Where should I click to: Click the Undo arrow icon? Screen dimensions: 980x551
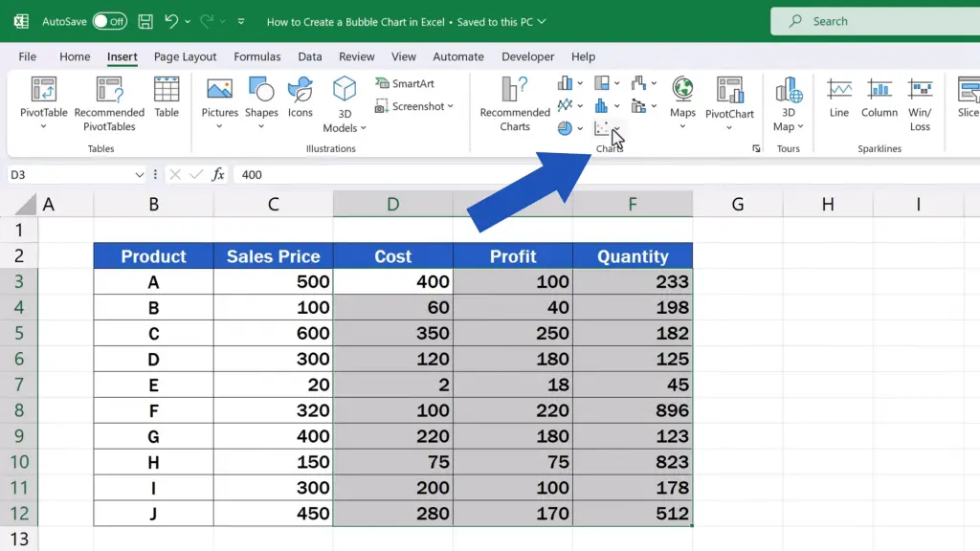coord(171,20)
